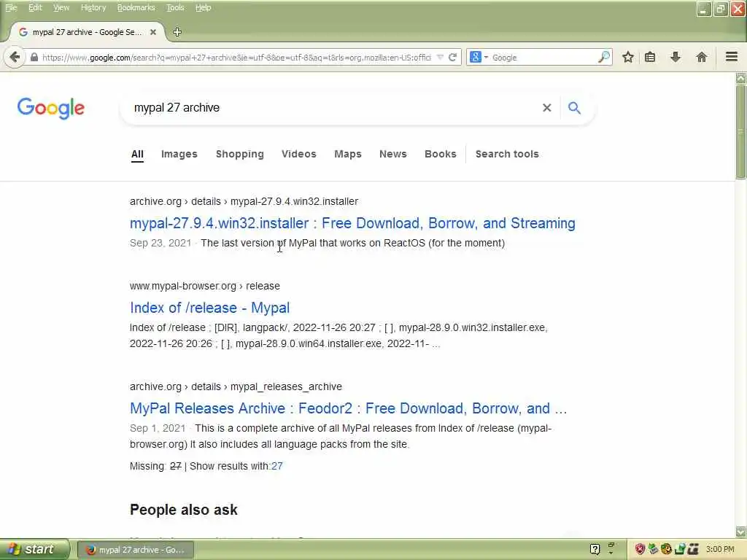This screenshot has height=560, width=747.
Task: Go to the home page icon
Action: (x=701, y=58)
